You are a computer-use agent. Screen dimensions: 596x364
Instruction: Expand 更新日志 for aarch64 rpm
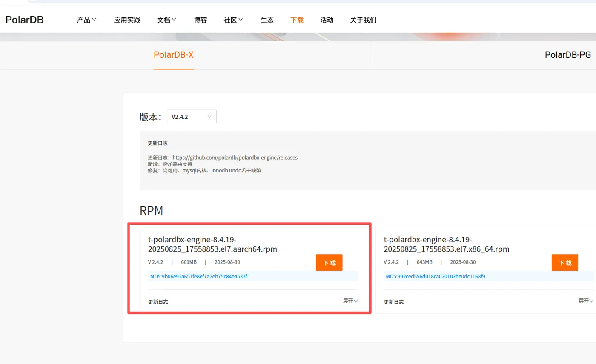point(350,301)
